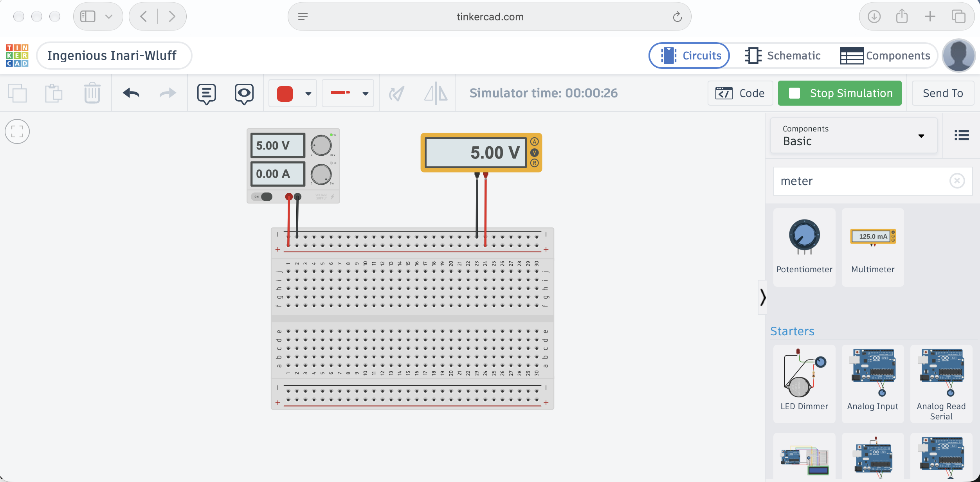Click the Rotate tool icon
Screen dimensions: 980x482
click(397, 94)
